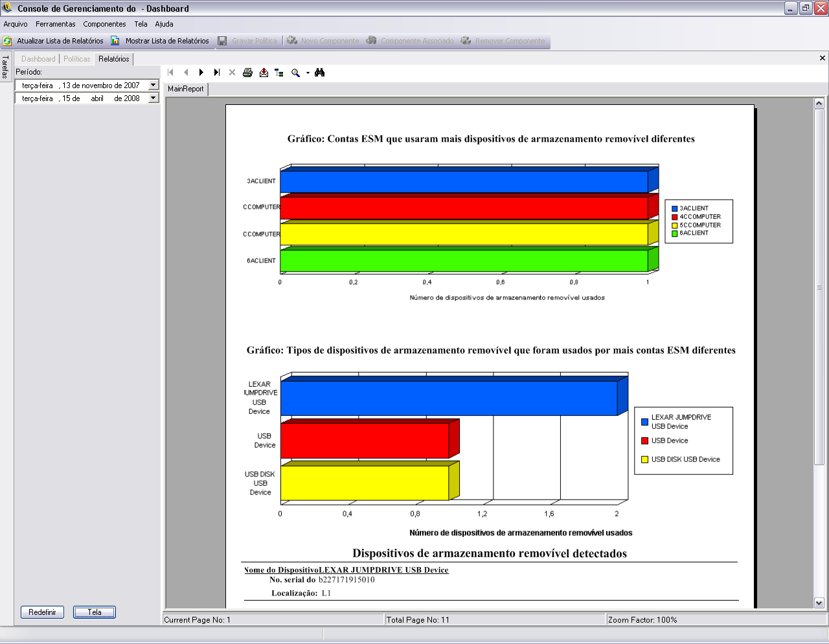Image resolution: width=829 pixels, height=644 pixels.
Task: Click the export report envelope icon
Action: [x=264, y=73]
